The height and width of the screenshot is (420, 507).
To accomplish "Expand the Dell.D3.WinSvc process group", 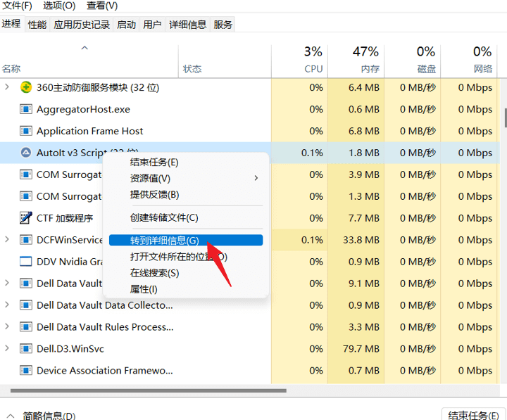I will pyautogui.click(x=7, y=349).
